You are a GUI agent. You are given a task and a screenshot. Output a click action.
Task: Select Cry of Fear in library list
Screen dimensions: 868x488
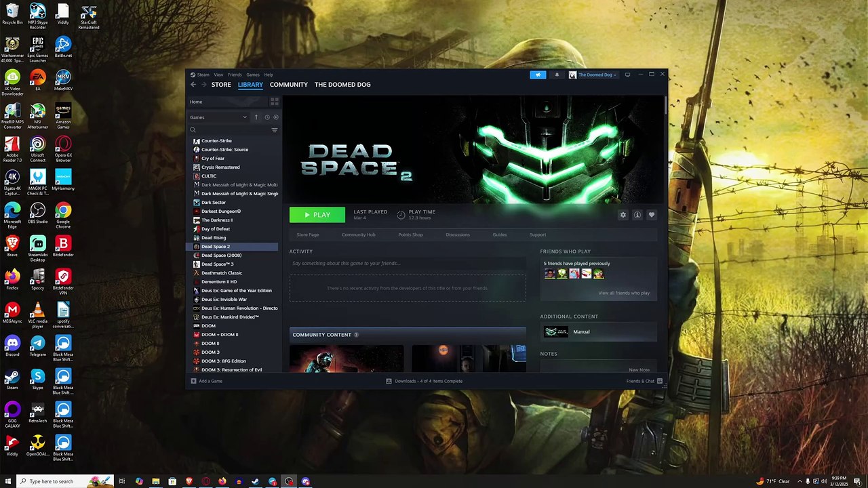click(x=232, y=158)
